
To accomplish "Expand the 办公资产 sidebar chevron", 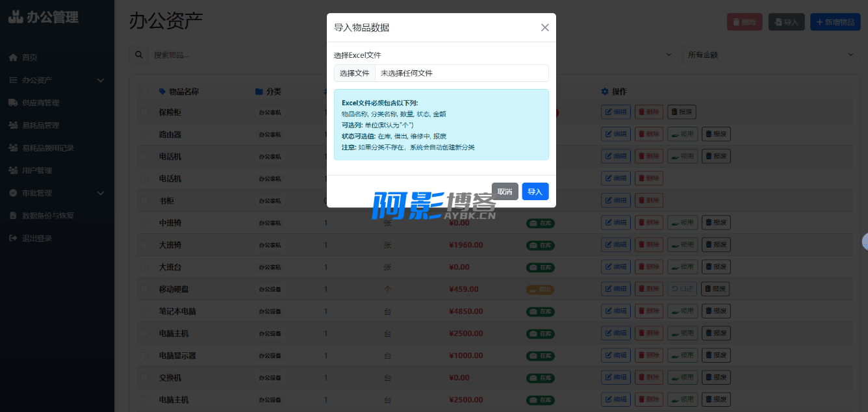I will click(x=101, y=81).
